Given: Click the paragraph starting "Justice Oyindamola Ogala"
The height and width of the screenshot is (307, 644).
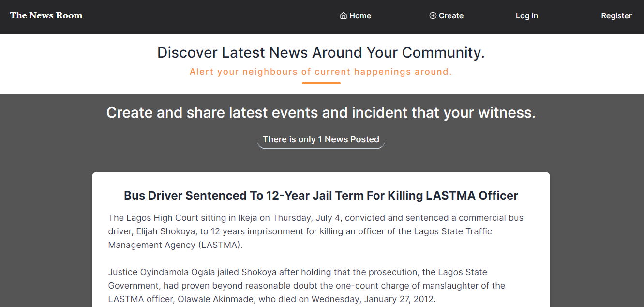Looking at the screenshot, I should (307, 286).
